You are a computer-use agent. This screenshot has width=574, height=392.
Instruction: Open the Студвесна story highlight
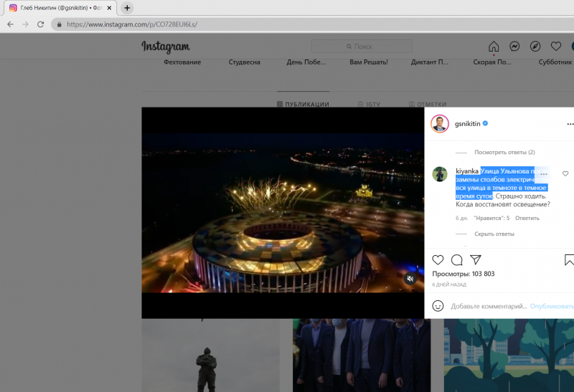244,62
